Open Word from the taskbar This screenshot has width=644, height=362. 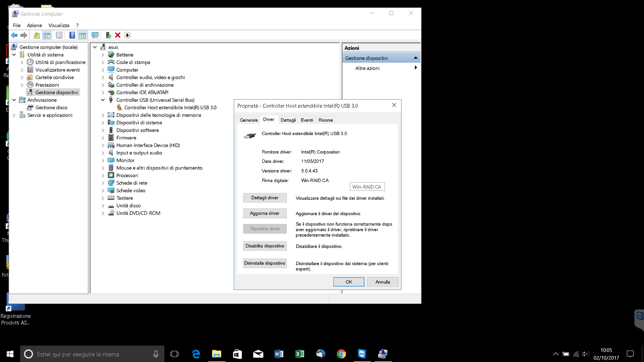[x=279, y=354]
